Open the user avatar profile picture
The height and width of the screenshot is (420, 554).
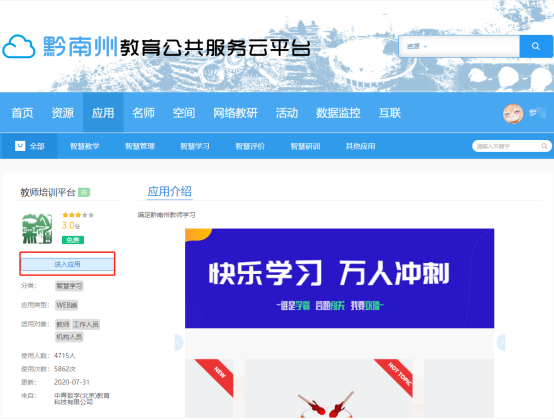[513, 113]
